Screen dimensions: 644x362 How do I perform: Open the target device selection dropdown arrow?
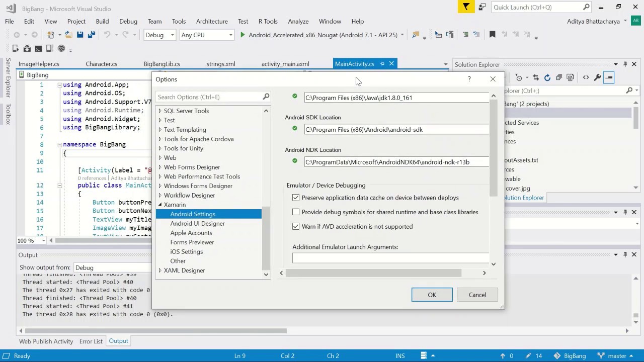pyautogui.click(x=401, y=35)
